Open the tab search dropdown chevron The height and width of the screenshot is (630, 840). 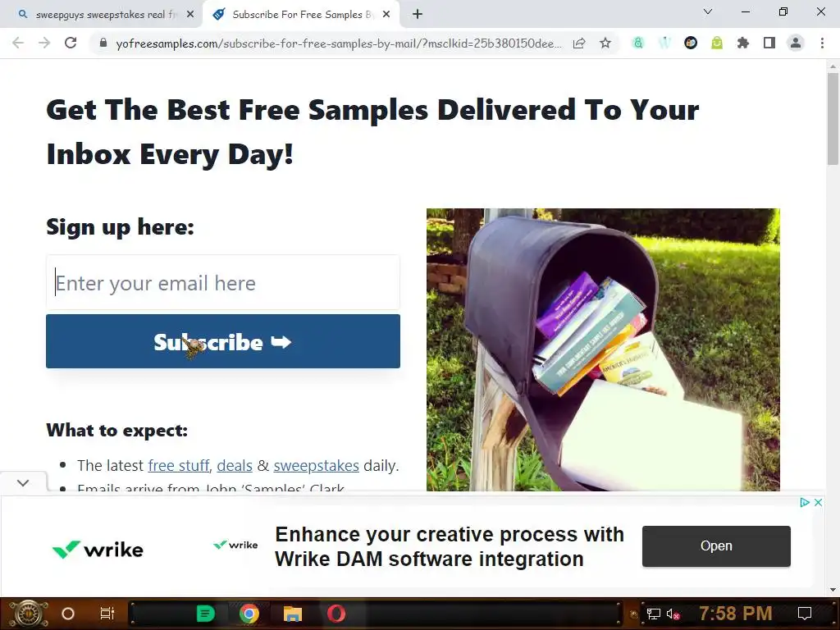[708, 11]
